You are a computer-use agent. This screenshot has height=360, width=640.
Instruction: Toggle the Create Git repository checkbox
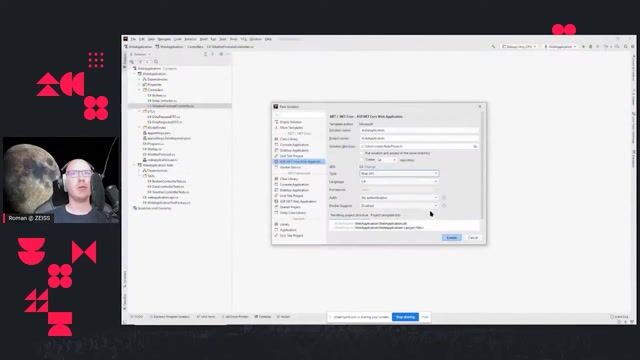(x=362, y=160)
